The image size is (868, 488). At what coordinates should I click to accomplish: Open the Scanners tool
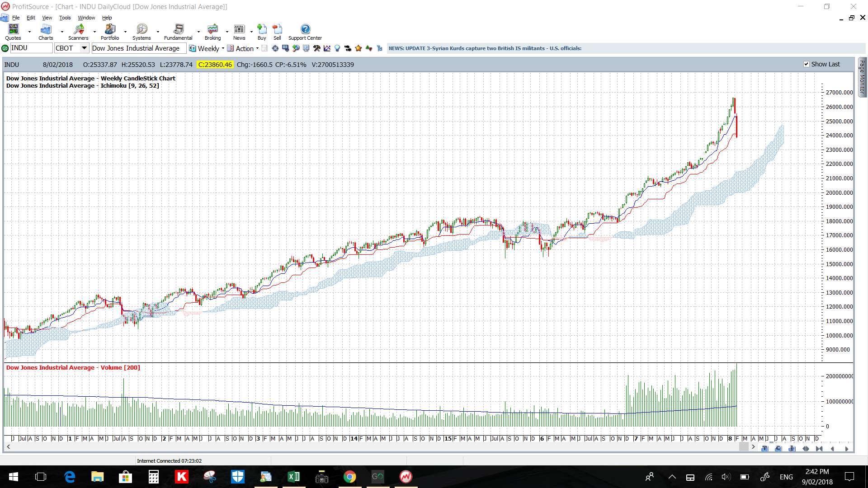[x=78, y=32]
